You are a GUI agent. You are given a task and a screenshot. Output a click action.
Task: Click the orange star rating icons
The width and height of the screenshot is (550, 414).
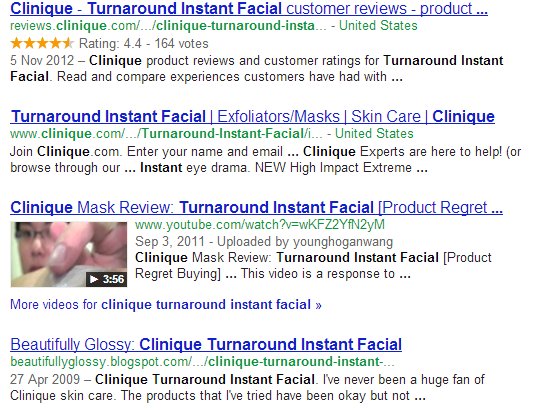(42, 44)
